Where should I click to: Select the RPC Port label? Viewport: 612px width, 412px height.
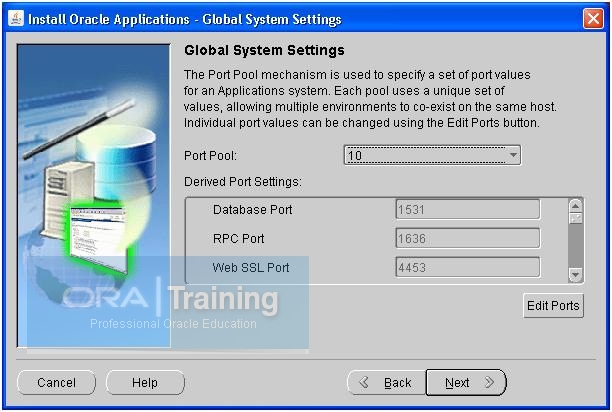click(x=238, y=238)
